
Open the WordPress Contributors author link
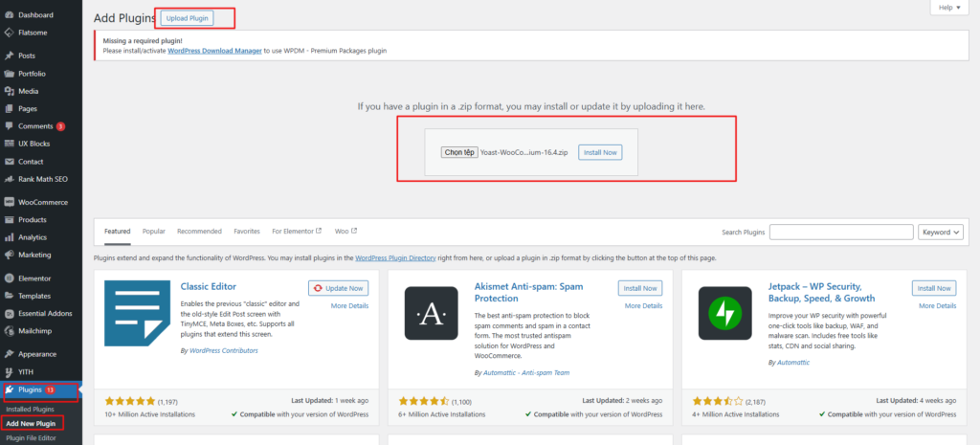click(x=224, y=350)
